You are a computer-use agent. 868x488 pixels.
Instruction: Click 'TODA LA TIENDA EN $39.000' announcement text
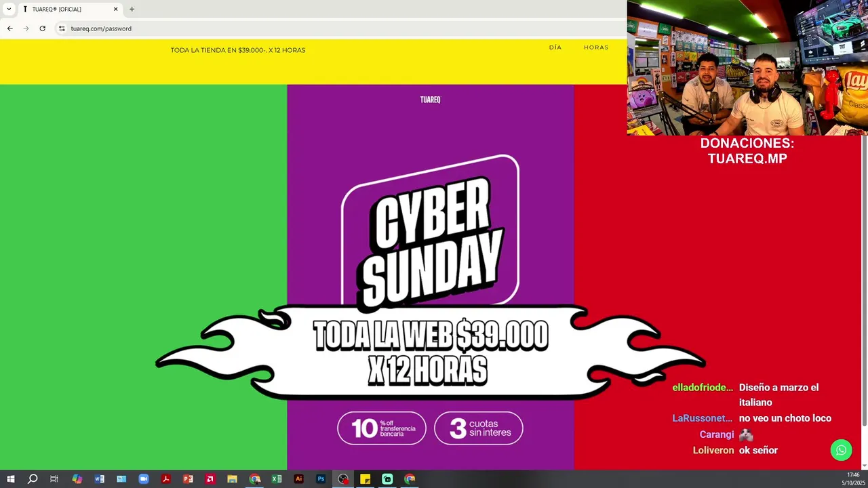click(238, 50)
